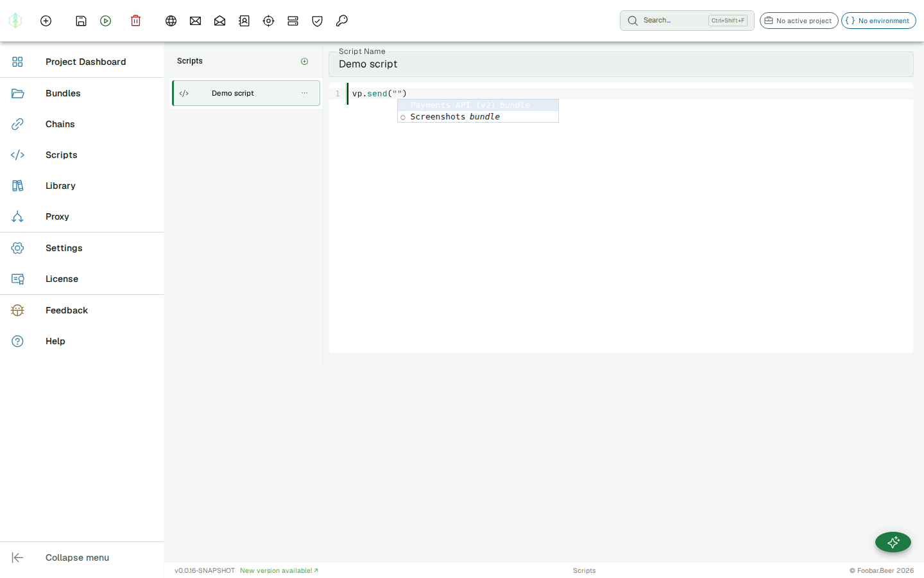Open Project Dashboard menu item
The width and height of the screenshot is (924, 578).
82,62
